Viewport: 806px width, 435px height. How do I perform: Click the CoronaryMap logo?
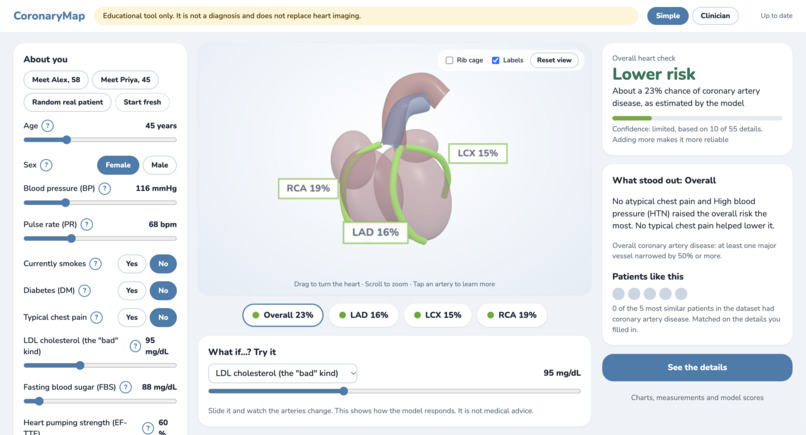49,16
